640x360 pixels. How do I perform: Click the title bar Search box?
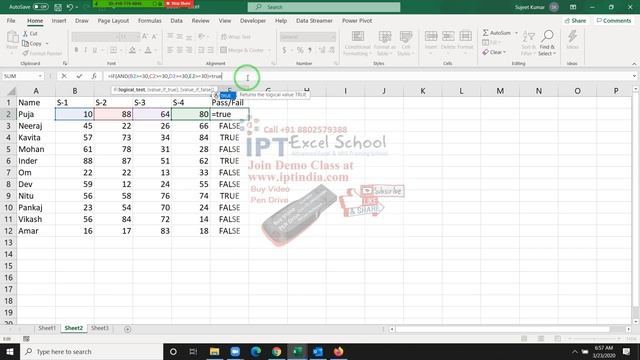click(324, 7)
